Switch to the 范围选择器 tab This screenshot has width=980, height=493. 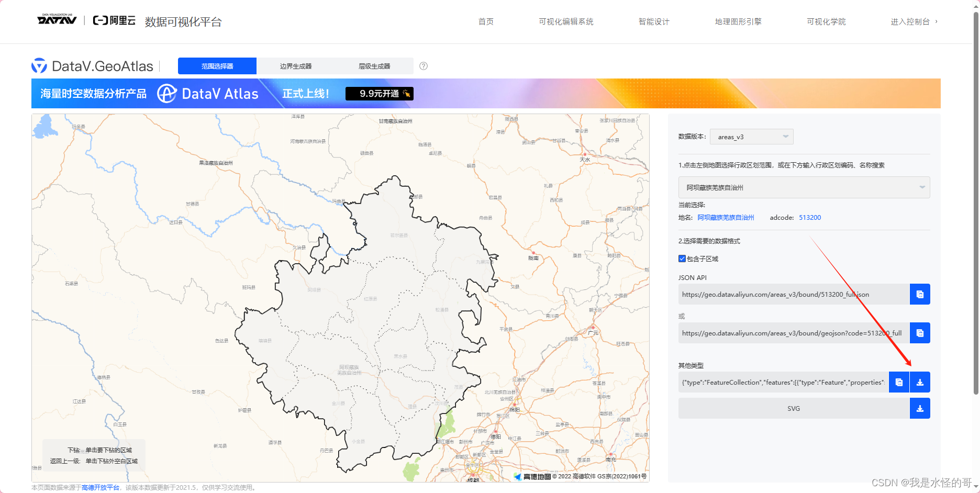pos(217,66)
